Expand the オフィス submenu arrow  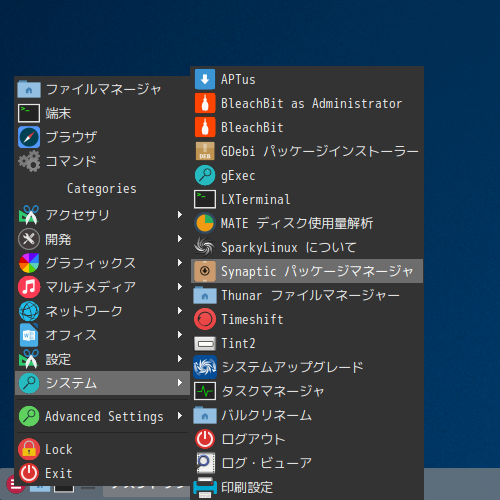pyautogui.click(x=180, y=335)
